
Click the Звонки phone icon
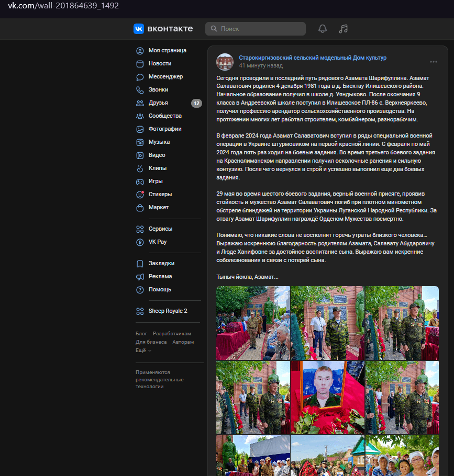tap(140, 90)
